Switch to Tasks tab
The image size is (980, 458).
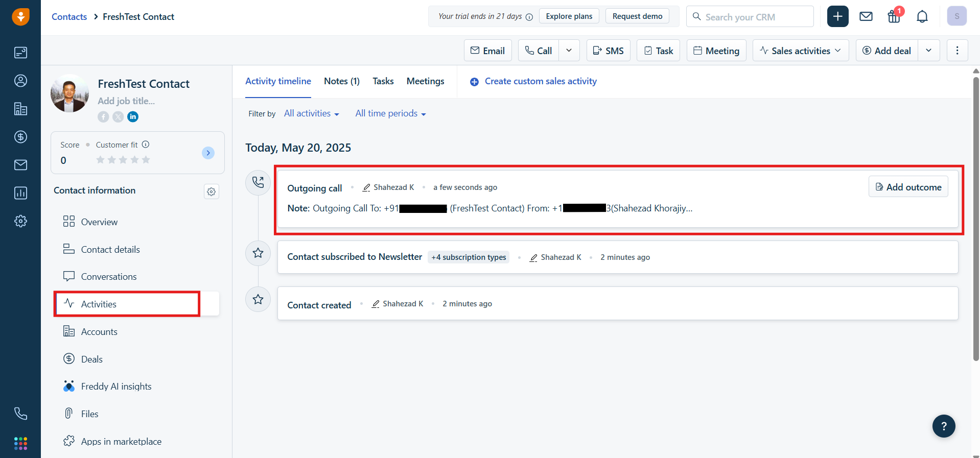[383, 81]
